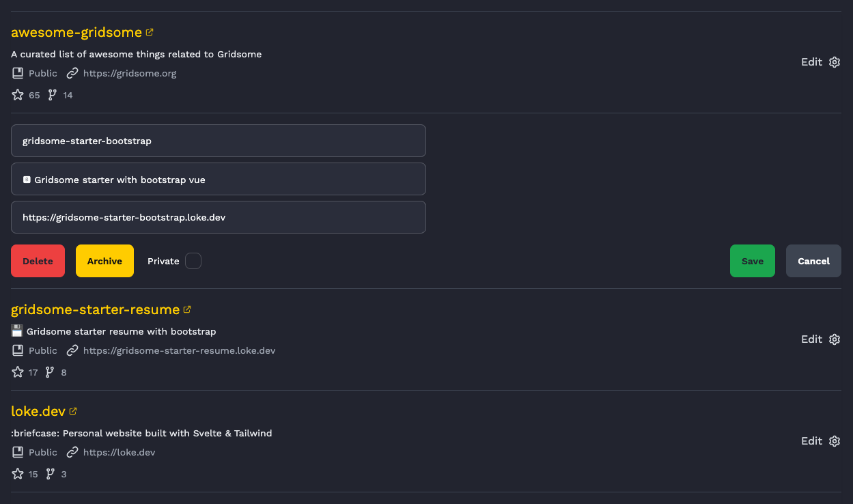
Task: Click the Private label text
Action: pos(163,261)
